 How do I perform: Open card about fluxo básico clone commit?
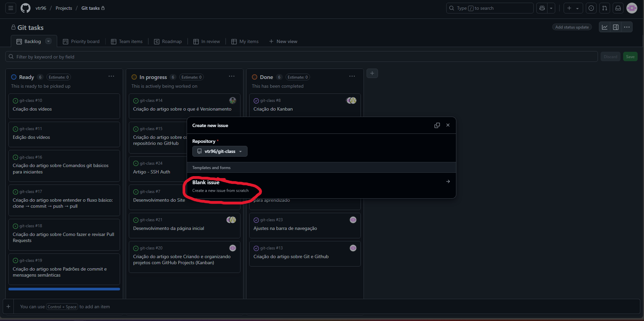point(63,203)
